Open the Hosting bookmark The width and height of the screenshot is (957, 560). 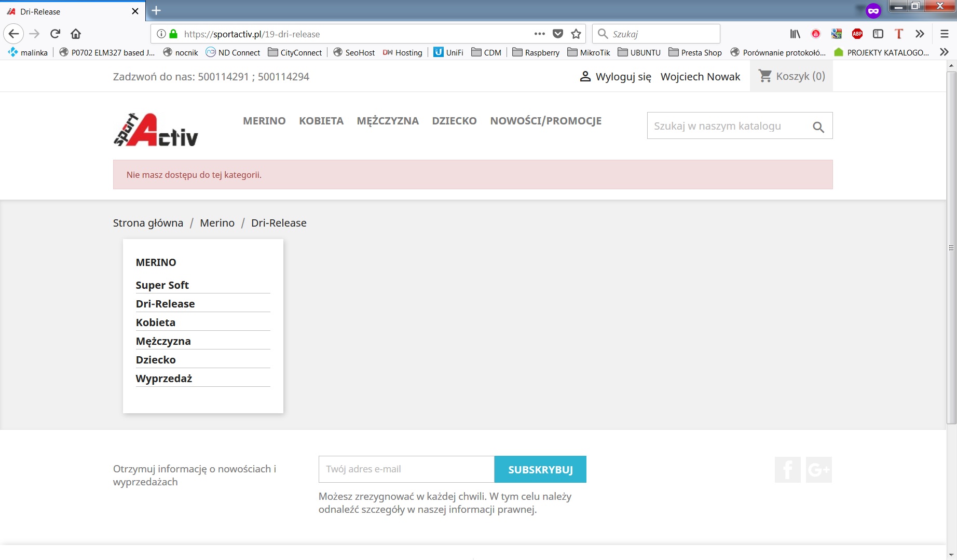click(x=402, y=52)
